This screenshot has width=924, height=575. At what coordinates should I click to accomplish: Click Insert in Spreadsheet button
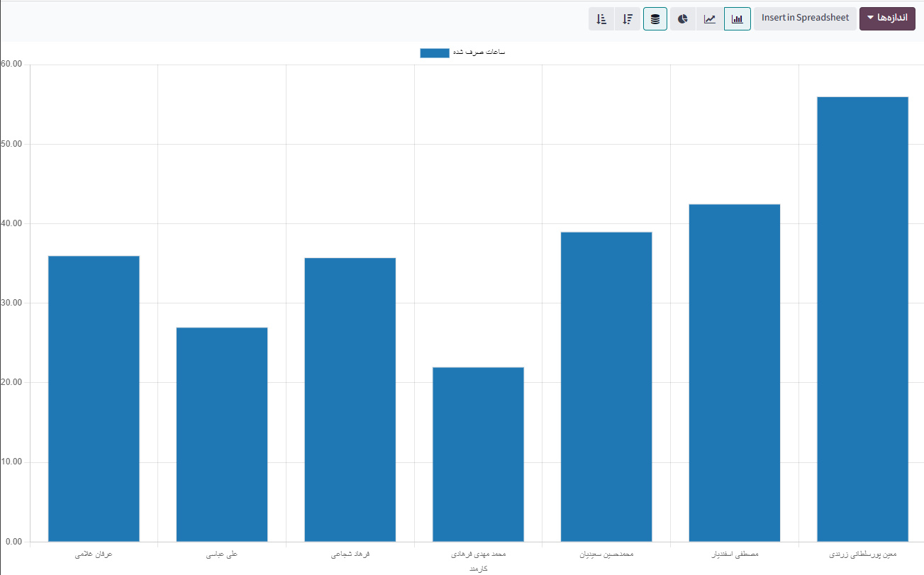click(805, 18)
